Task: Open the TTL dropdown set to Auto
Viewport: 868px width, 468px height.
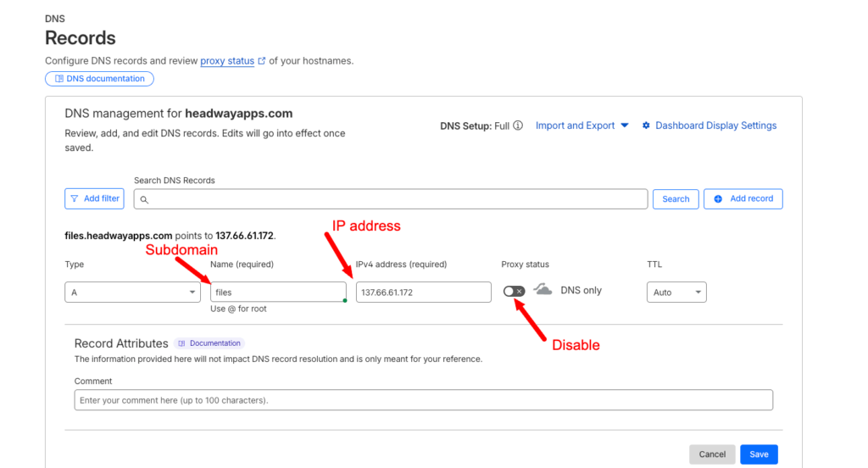Action: pos(676,292)
